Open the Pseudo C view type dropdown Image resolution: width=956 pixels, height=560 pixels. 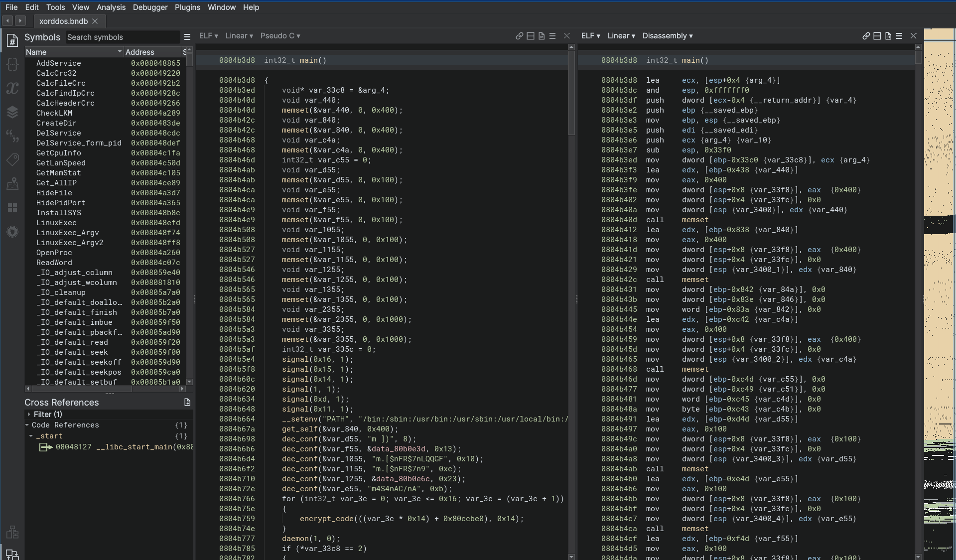[x=280, y=36]
